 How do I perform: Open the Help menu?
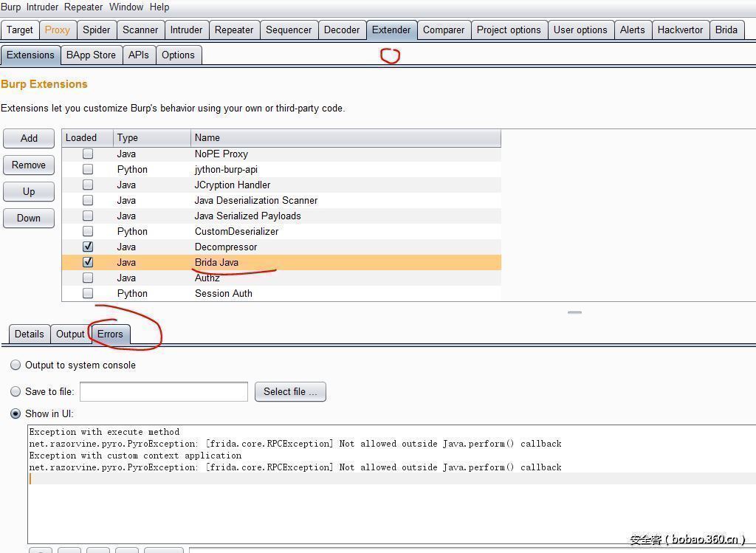tap(159, 7)
